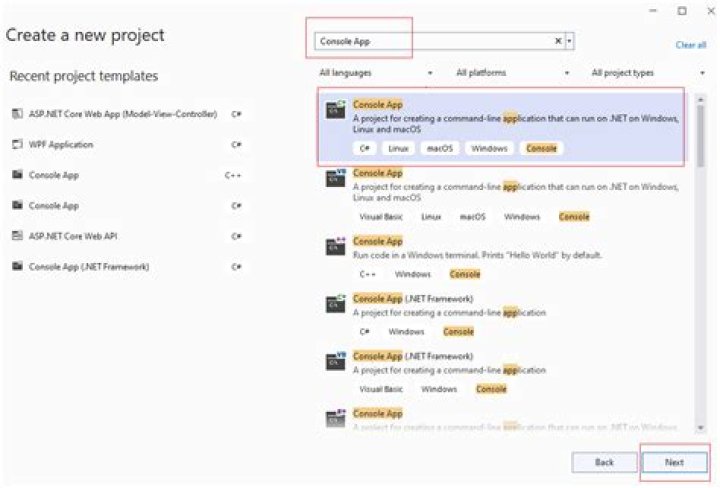Click the Console tag on the highlighted C# result
720x488 pixels.
click(541, 148)
